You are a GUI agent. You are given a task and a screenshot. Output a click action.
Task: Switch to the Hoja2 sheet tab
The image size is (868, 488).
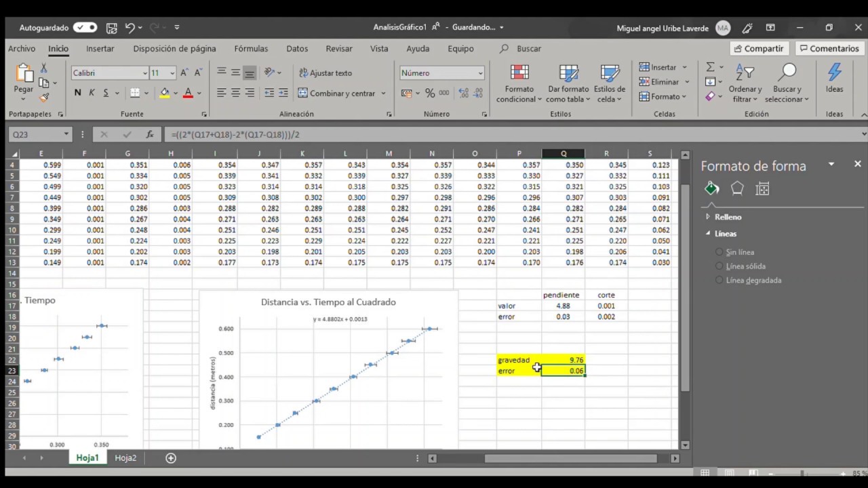(x=125, y=458)
